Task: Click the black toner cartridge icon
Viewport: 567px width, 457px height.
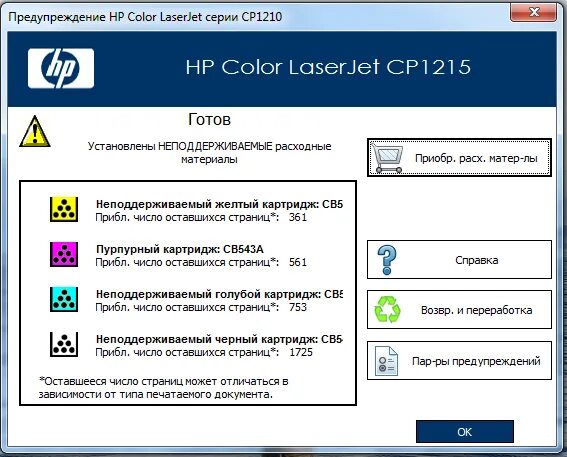Action: point(64,344)
